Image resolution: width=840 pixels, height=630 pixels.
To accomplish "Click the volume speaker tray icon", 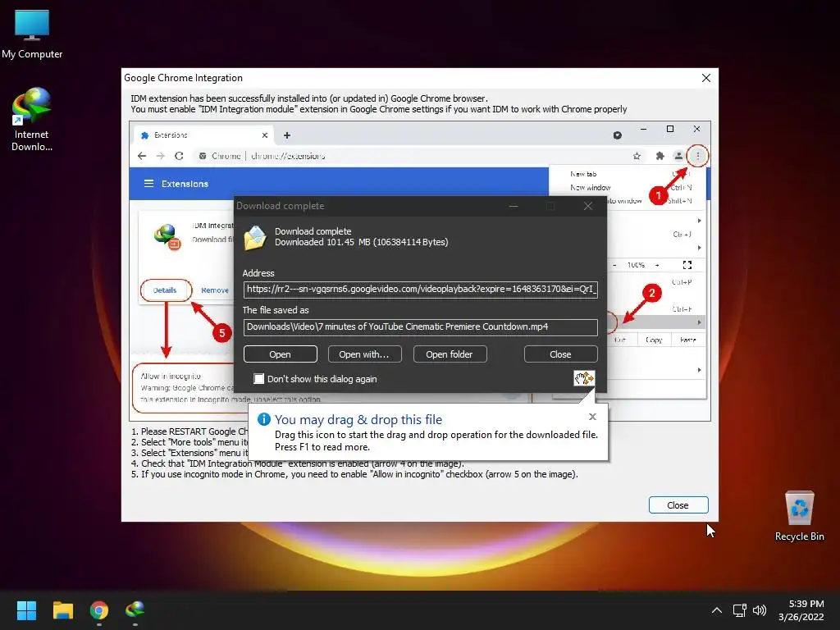I will (x=760, y=610).
